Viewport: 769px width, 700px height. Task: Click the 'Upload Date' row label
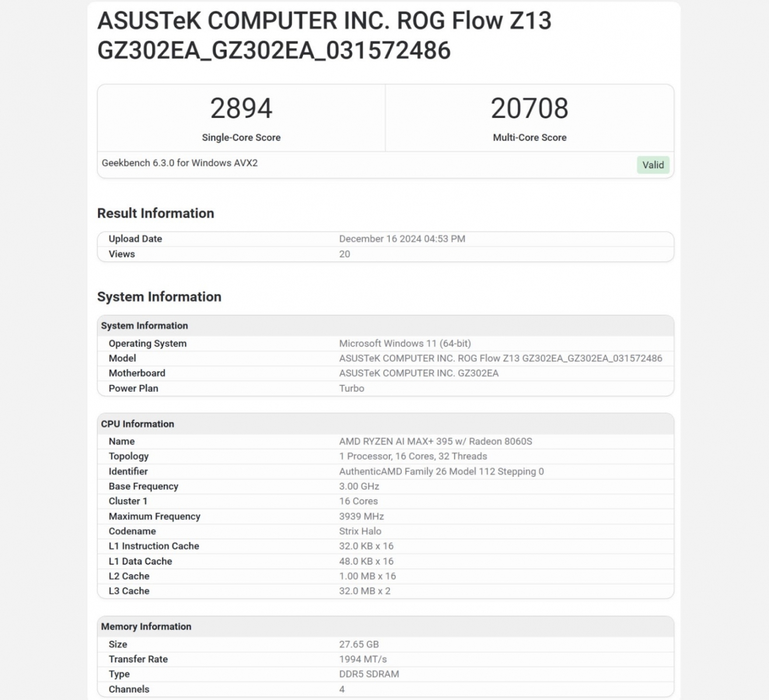[135, 239]
